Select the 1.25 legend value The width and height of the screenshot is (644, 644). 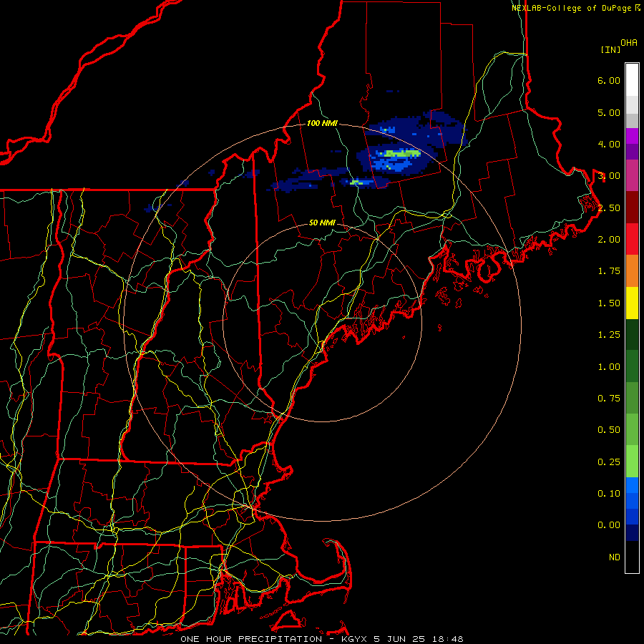click(x=609, y=335)
